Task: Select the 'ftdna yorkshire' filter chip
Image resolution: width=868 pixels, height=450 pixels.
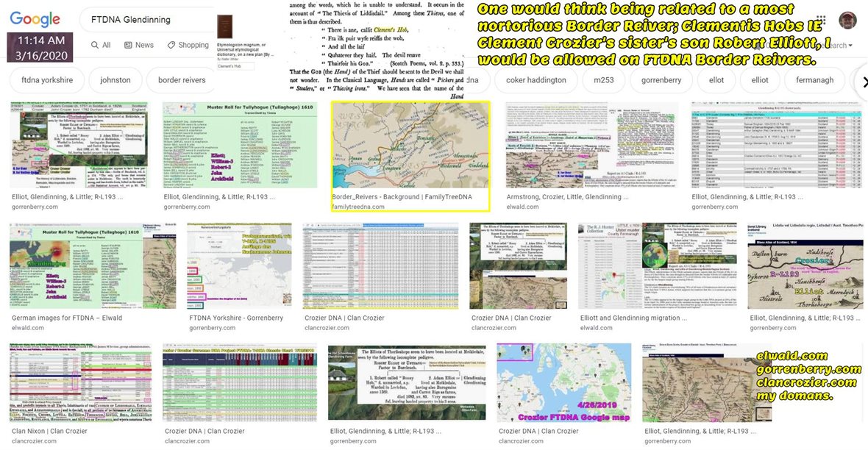Action: coord(45,80)
